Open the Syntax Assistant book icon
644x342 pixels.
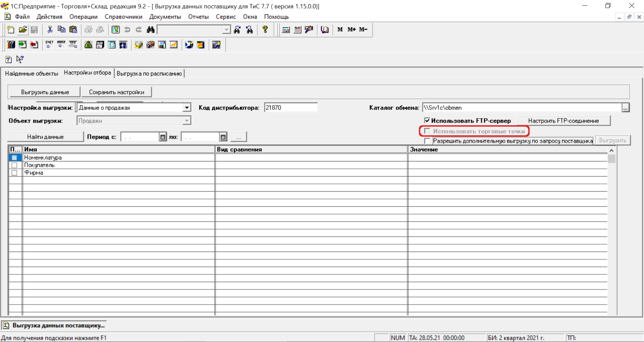(x=325, y=29)
